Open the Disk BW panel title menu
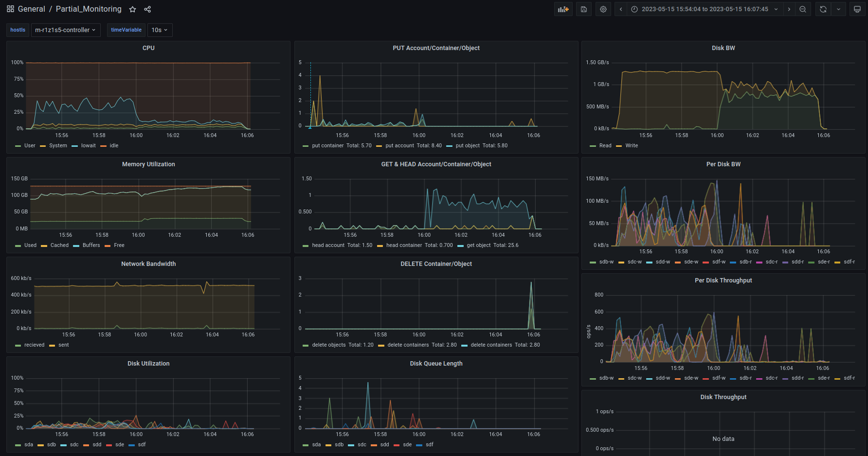 tap(723, 48)
